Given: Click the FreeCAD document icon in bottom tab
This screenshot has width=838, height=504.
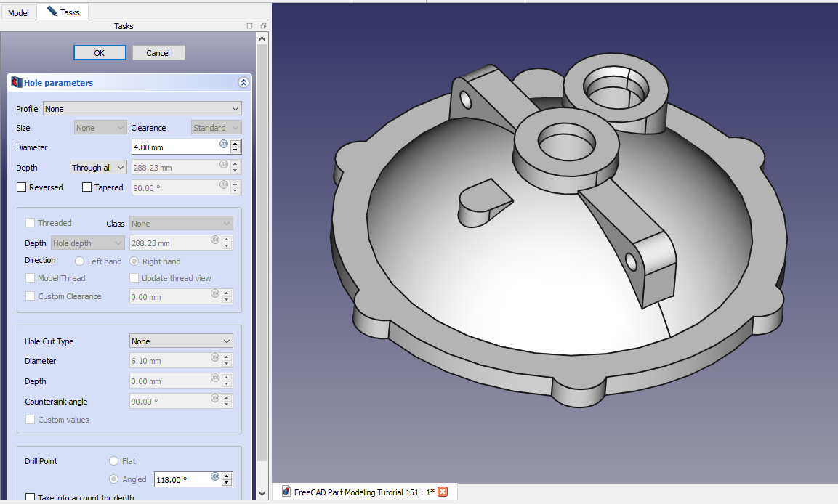Looking at the screenshot, I should tap(286, 492).
